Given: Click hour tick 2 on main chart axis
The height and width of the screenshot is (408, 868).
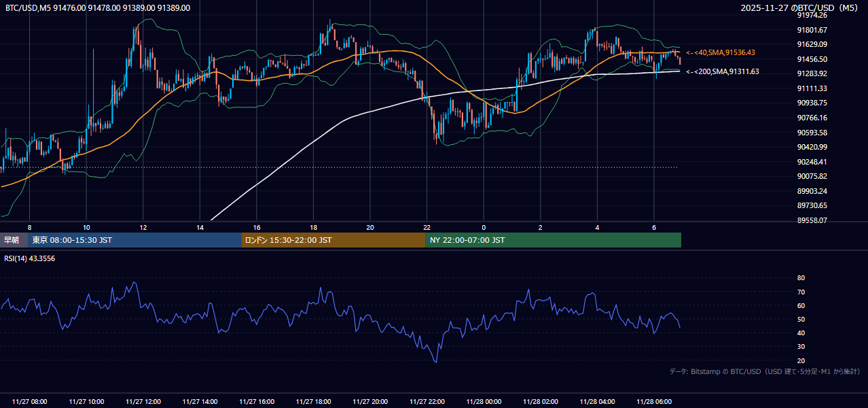Looking at the screenshot, I should click(x=540, y=227).
